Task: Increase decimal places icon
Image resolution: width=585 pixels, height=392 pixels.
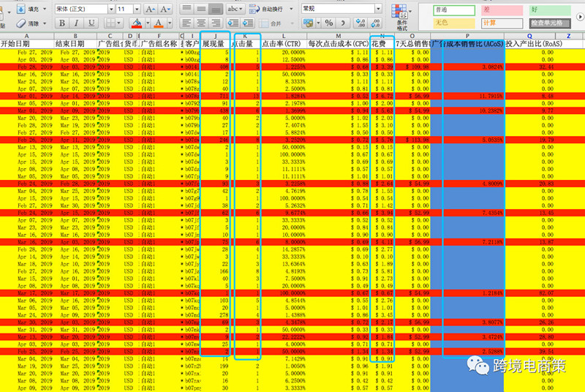Action: [x=361, y=23]
